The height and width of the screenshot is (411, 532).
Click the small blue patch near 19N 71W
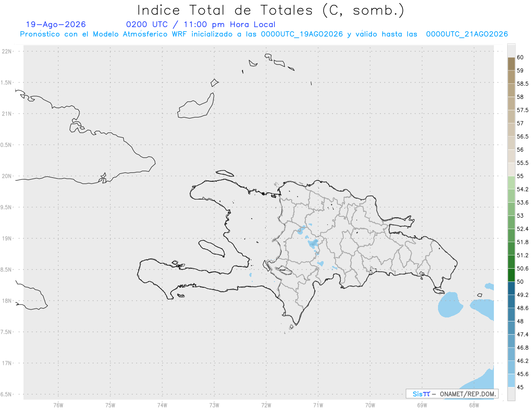[x=313, y=243]
